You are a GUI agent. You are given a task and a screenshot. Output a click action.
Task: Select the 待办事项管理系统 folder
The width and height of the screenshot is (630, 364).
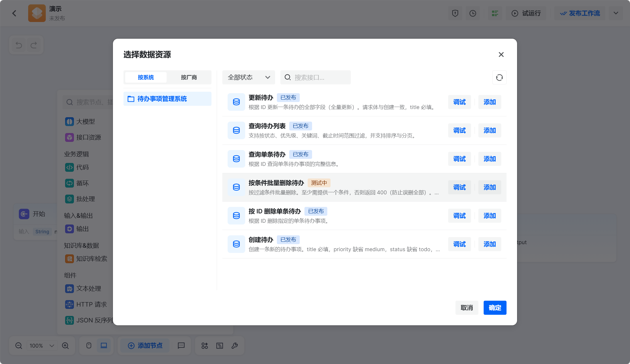pyautogui.click(x=167, y=99)
